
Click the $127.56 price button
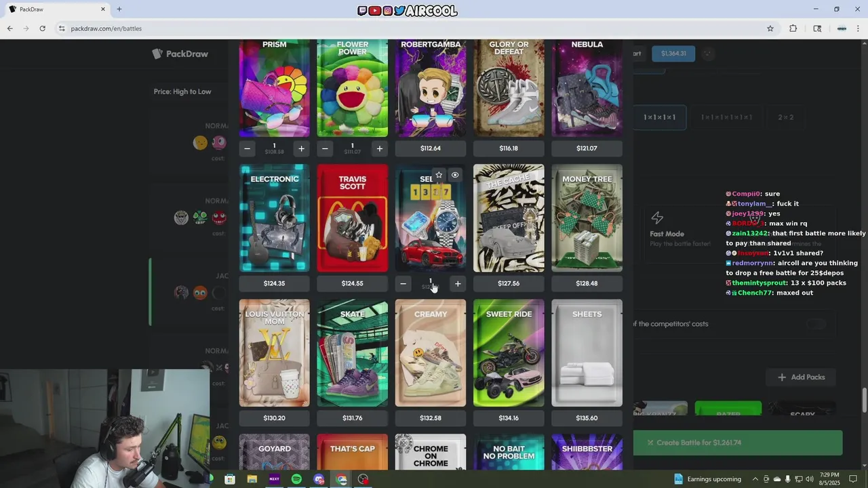pyautogui.click(x=509, y=283)
